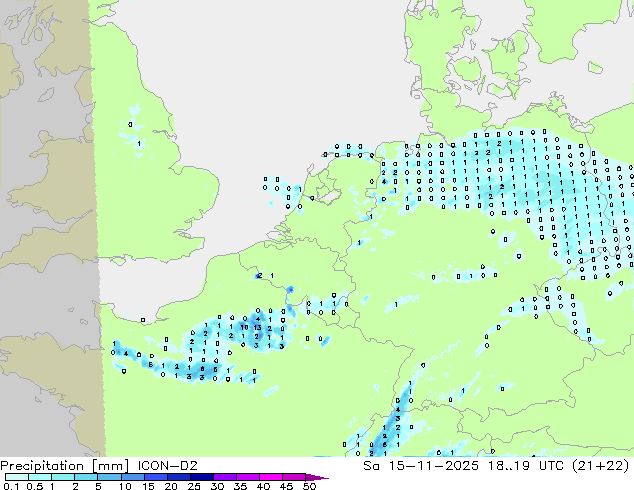634x490 pixels.
Task: Select the 25–30 mm dark navy swatch
Action: tap(201, 477)
